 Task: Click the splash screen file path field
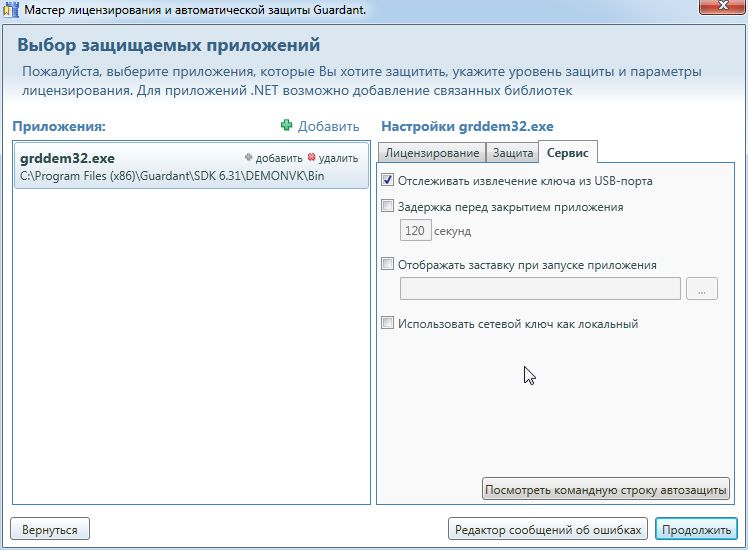[x=540, y=289]
